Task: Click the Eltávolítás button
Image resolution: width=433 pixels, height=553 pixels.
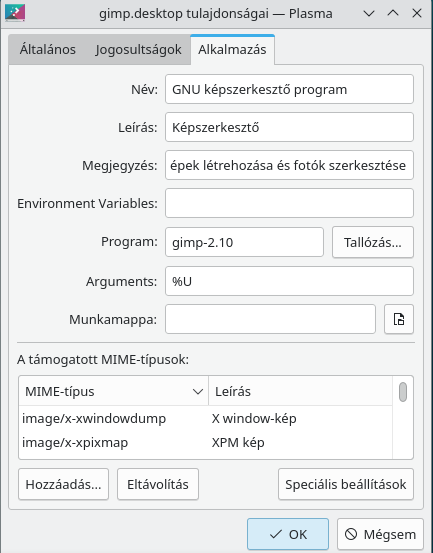Action: point(158,484)
